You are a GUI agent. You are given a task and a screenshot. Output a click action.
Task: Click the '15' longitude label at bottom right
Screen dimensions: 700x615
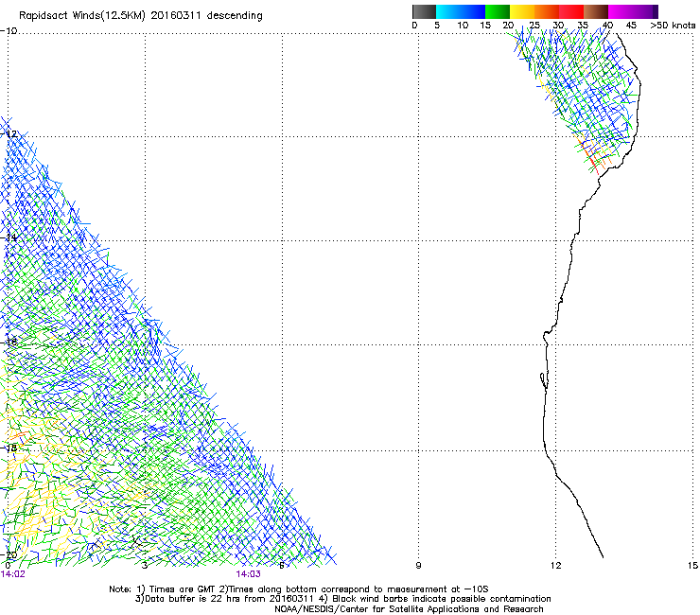692,566
